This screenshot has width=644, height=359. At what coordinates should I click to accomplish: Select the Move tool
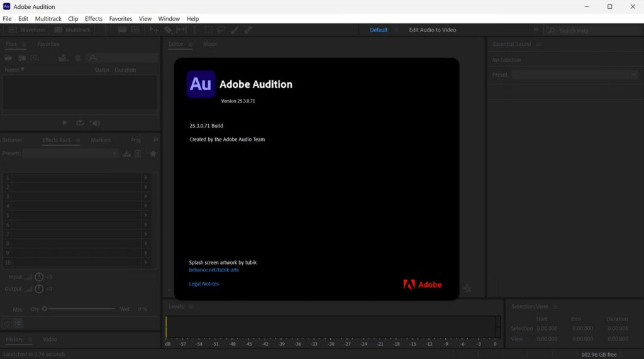point(154,30)
